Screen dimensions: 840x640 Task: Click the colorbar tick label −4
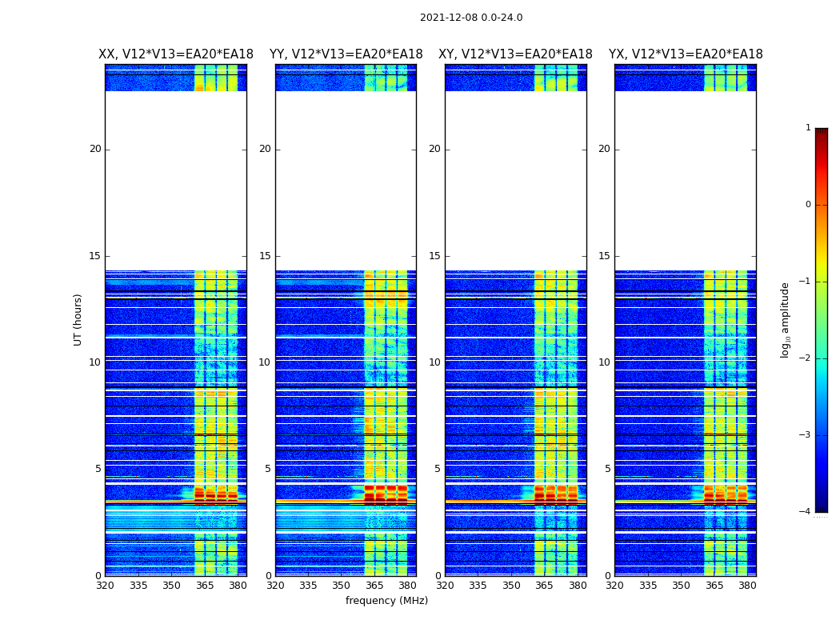coord(806,512)
